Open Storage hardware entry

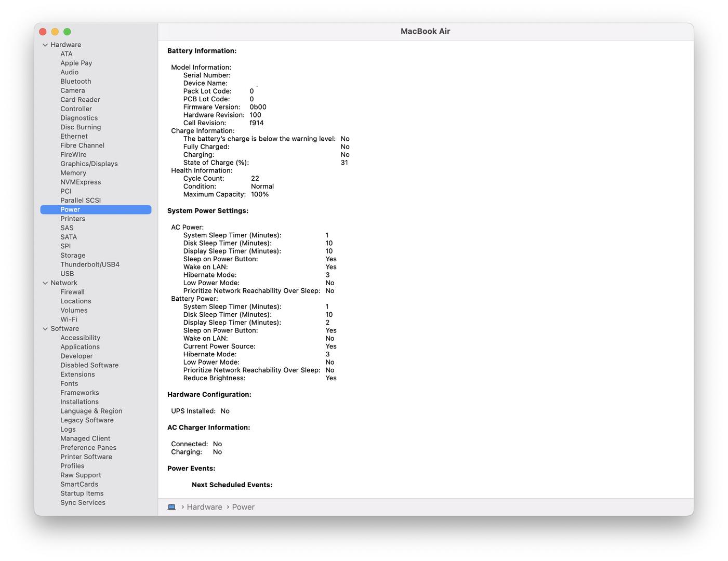(73, 256)
